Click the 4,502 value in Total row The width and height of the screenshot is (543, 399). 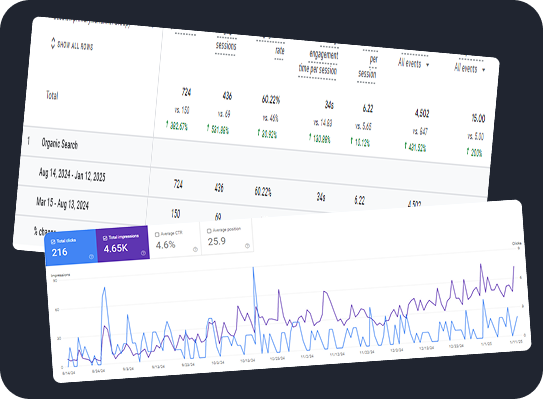[x=422, y=113]
